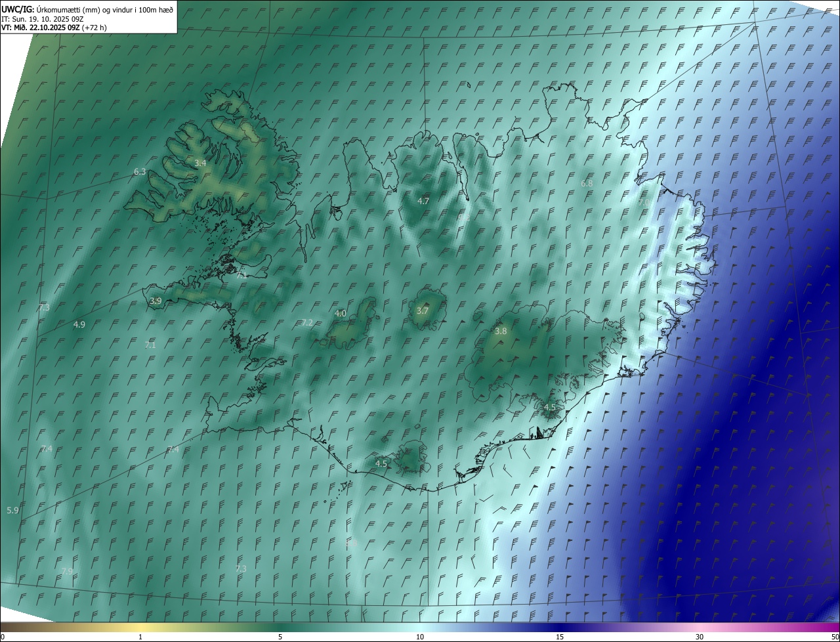Click the 4.0 value label
The width and height of the screenshot is (840, 642).
[x=341, y=314]
